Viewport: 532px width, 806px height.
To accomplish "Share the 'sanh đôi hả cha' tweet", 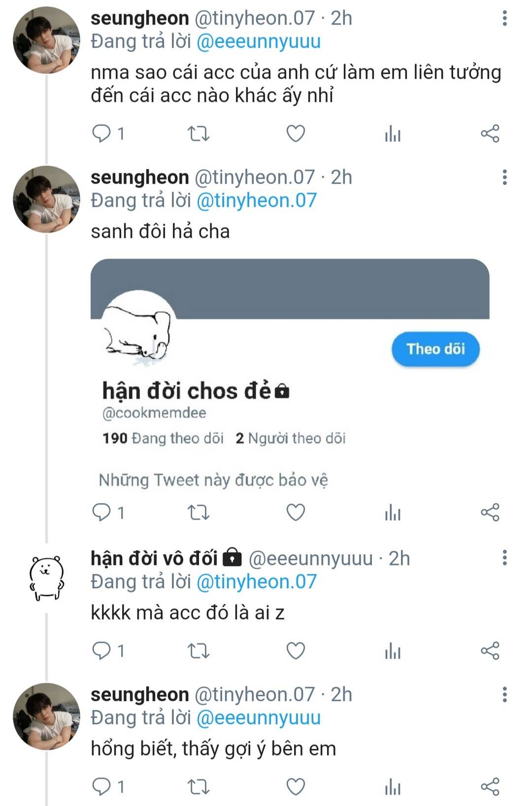I will [x=490, y=512].
